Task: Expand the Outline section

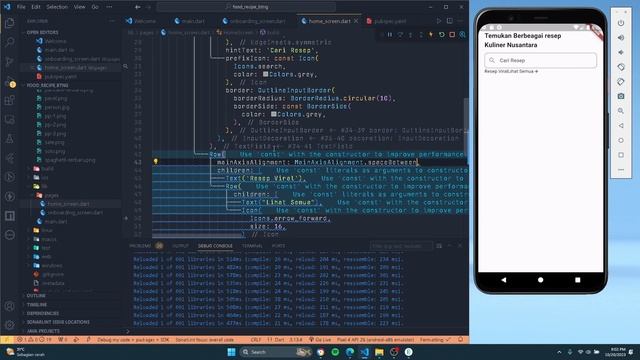Action: pyautogui.click(x=36, y=296)
